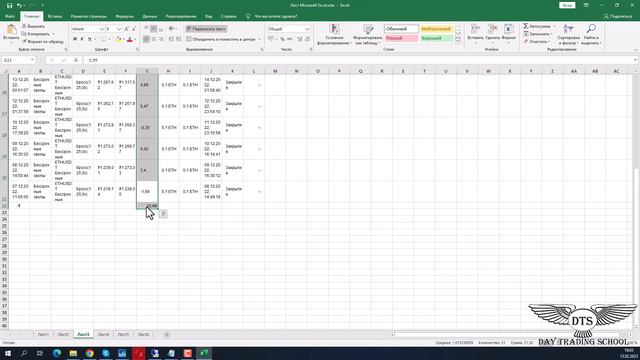Increase font size with the larger A icon
Viewport: 640px width, 360px height.
(127, 29)
